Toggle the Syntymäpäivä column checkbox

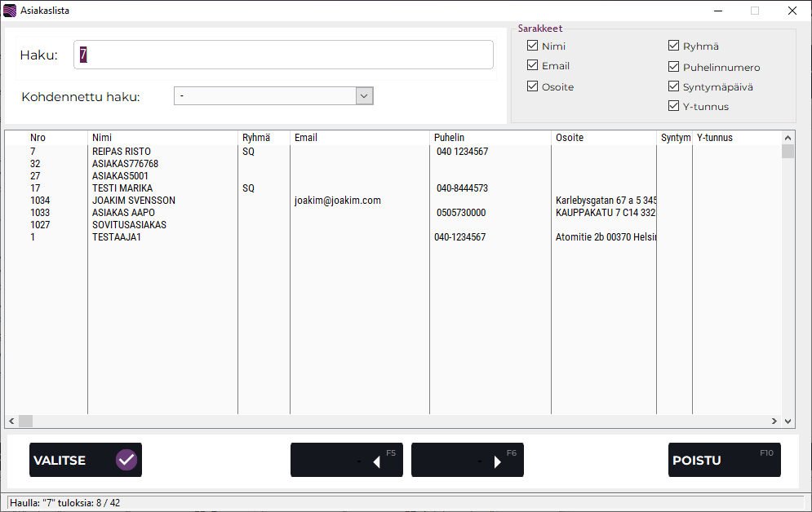pos(674,86)
